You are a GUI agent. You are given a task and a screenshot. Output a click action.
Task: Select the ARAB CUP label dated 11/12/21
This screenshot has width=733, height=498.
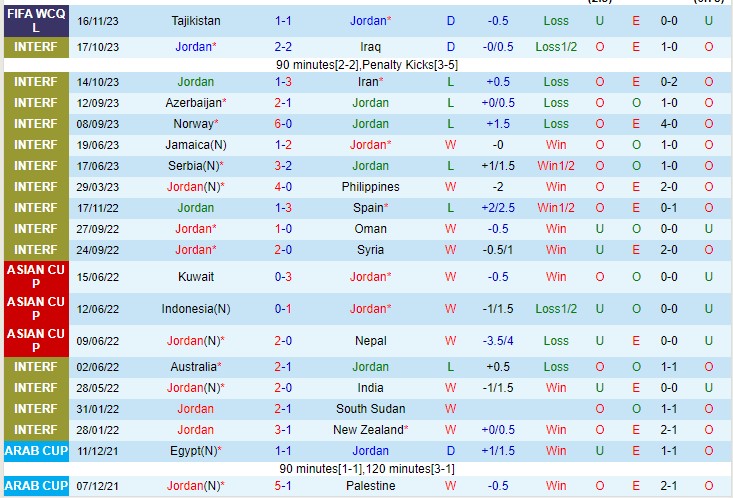36,451
